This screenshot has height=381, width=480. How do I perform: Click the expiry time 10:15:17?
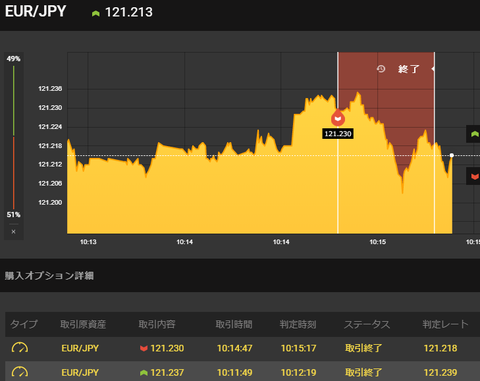(299, 348)
